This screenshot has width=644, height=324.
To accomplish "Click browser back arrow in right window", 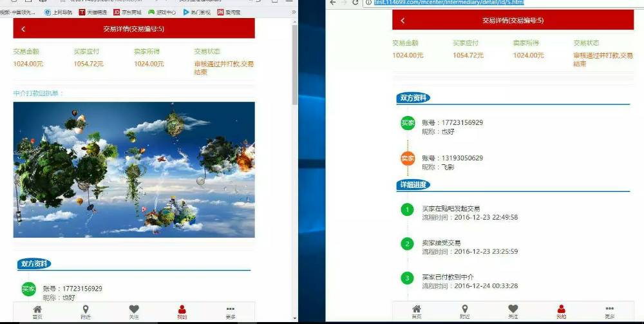I will (333, 2).
